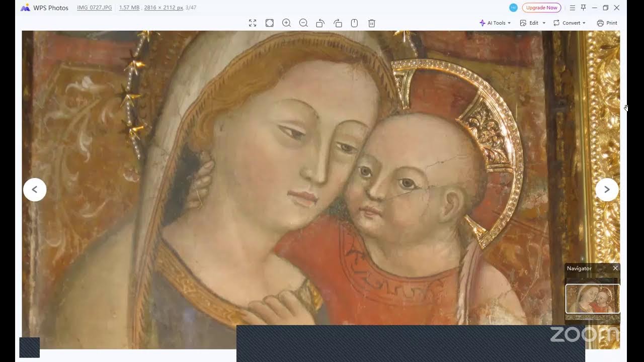Minimize the WPS Photos window
This screenshot has height=362, width=644.
coord(595,8)
